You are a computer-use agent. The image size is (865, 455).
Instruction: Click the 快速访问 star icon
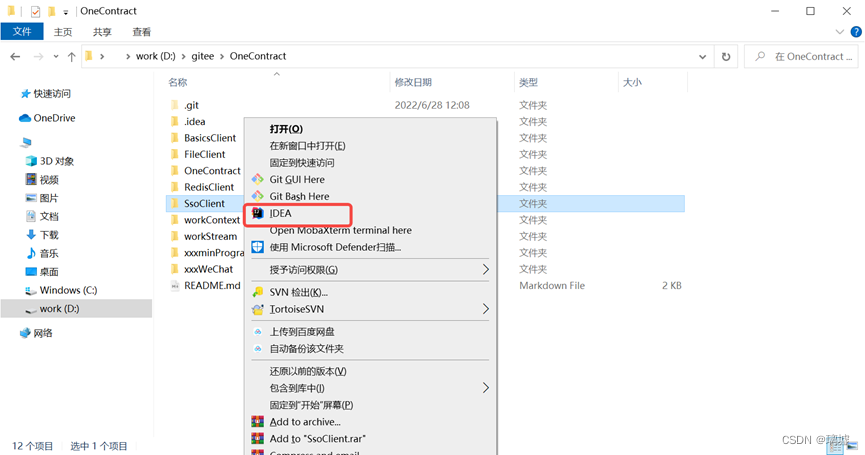coord(25,94)
